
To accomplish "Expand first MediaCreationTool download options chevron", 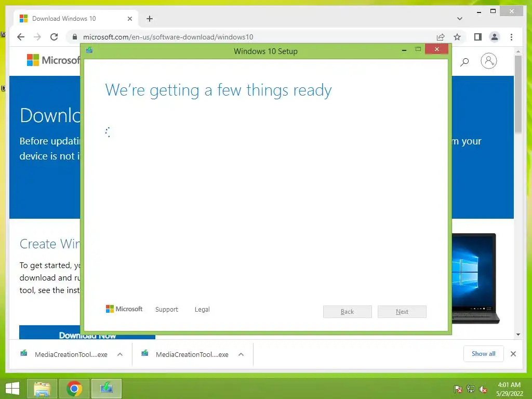I will tap(120, 354).
